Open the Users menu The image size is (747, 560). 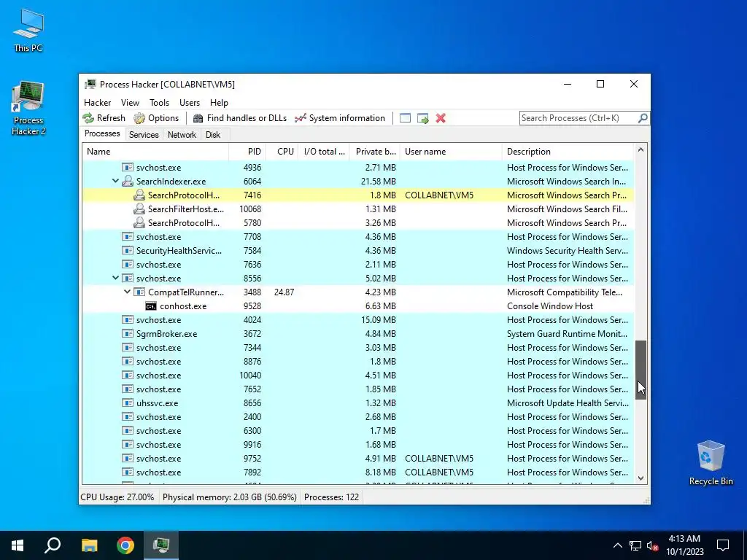[190, 102]
